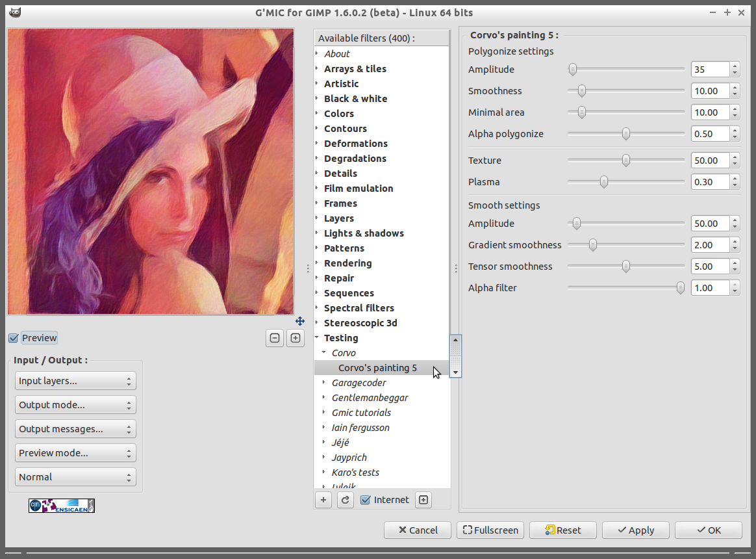Viewport: 756px width, 559px height.
Task: Open the Film emulation category
Action: [359, 188]
